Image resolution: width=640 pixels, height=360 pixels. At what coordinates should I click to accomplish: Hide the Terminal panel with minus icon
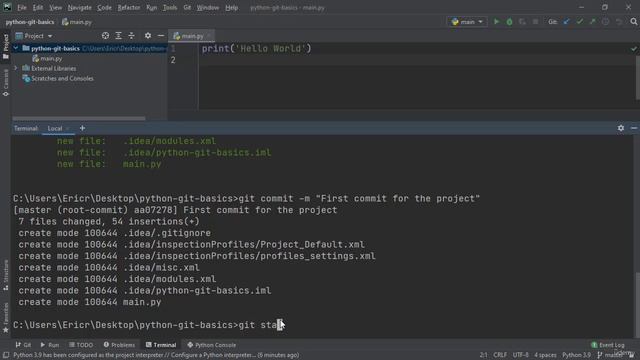[634, 128]
